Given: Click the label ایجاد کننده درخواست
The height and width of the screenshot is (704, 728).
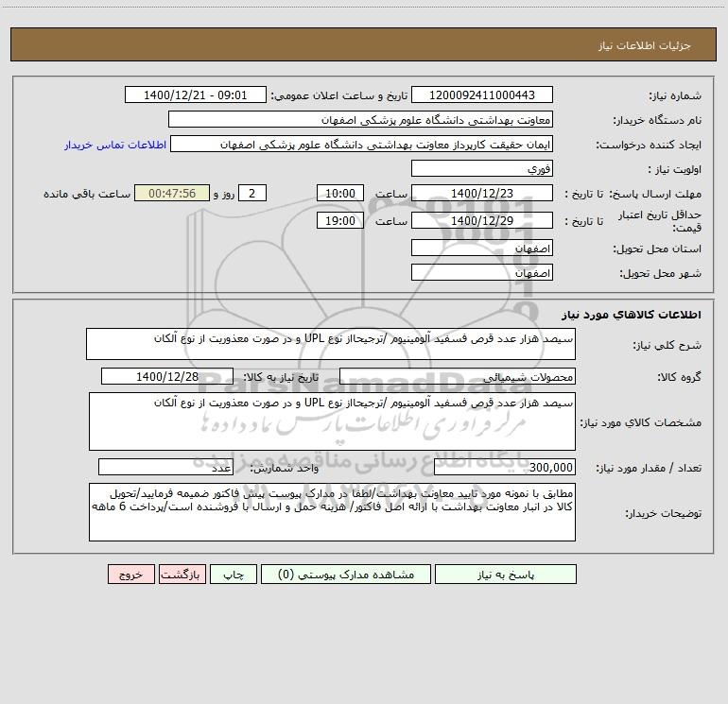Looking at the screenshot, I should pos(649,145).
